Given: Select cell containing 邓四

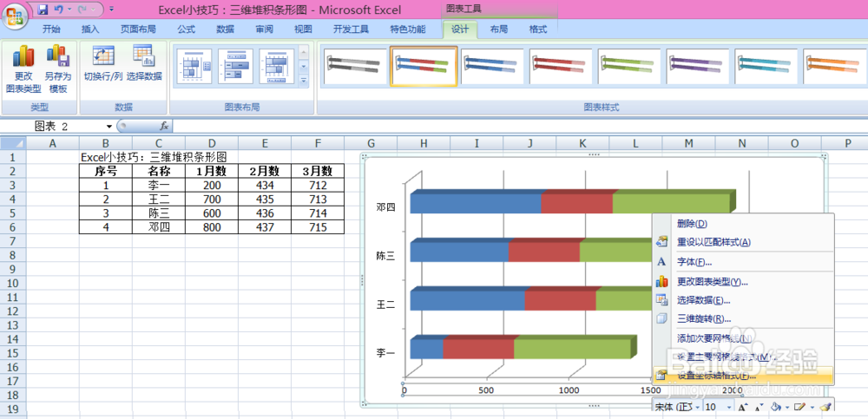Looking at the screenshot, I should 159,227.
